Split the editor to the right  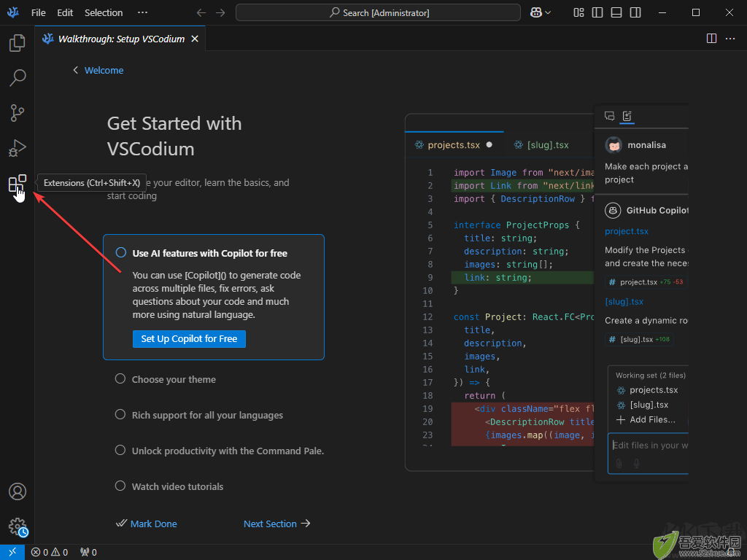point(711,39)
